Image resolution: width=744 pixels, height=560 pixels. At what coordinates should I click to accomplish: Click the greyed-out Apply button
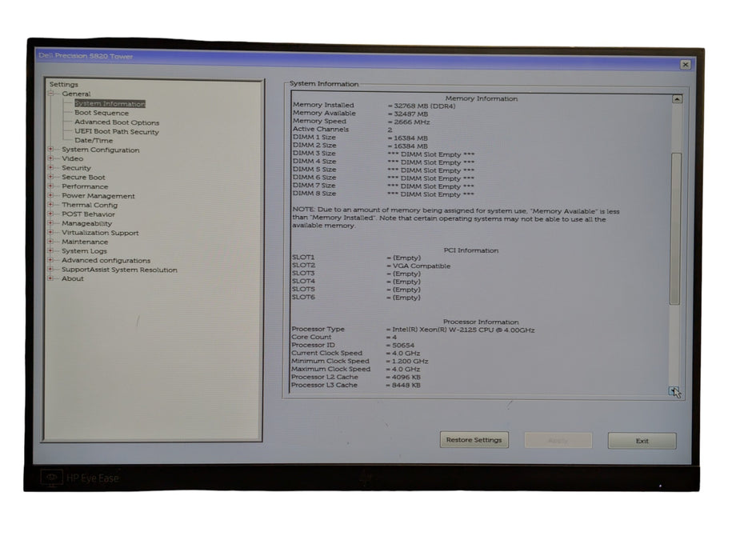558,440
